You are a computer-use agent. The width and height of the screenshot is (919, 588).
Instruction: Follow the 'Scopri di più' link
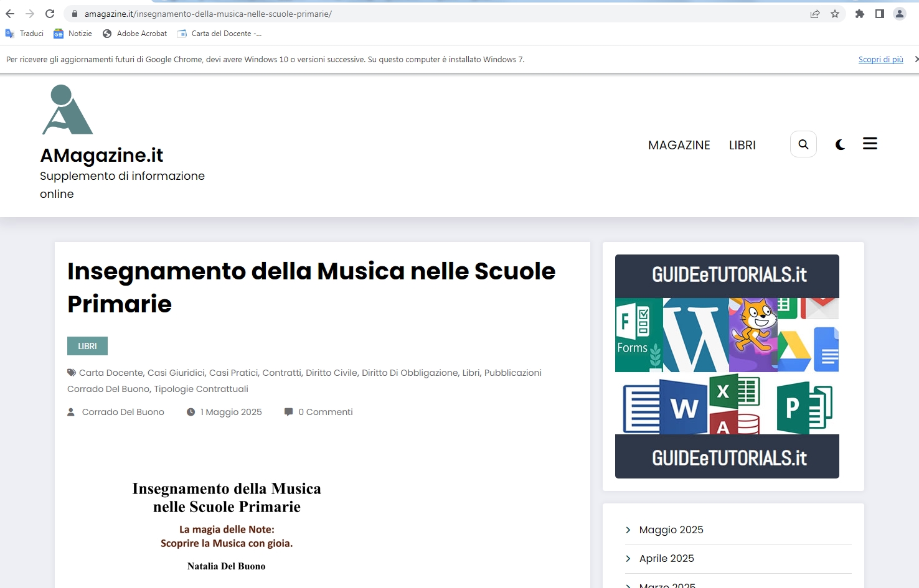point(880,60)
